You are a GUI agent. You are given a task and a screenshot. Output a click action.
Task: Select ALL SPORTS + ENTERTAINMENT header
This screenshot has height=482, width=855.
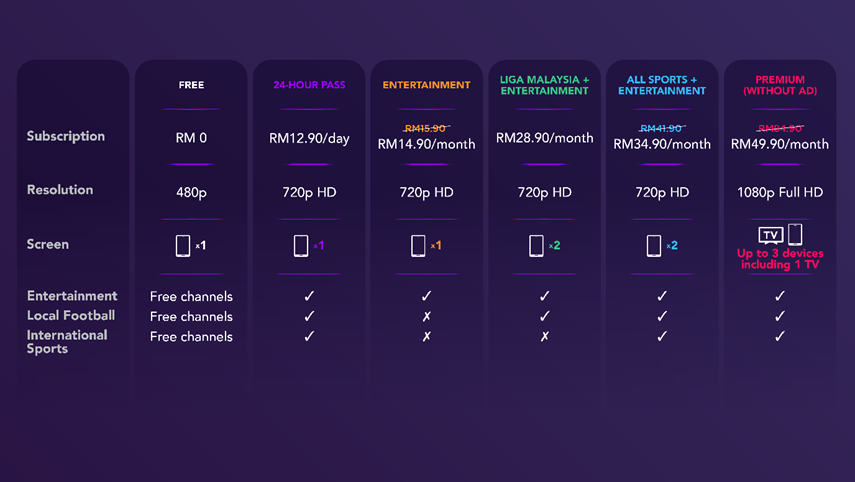point(662,85)
